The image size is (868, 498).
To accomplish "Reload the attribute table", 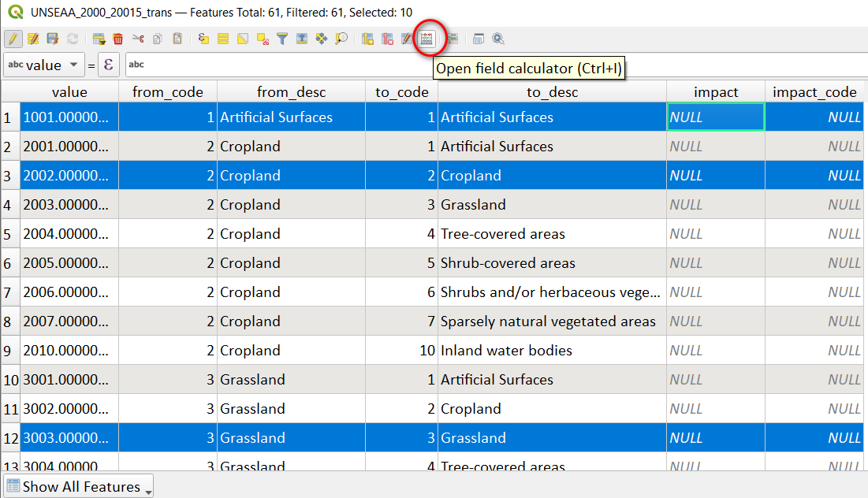I will click(73, 39).
